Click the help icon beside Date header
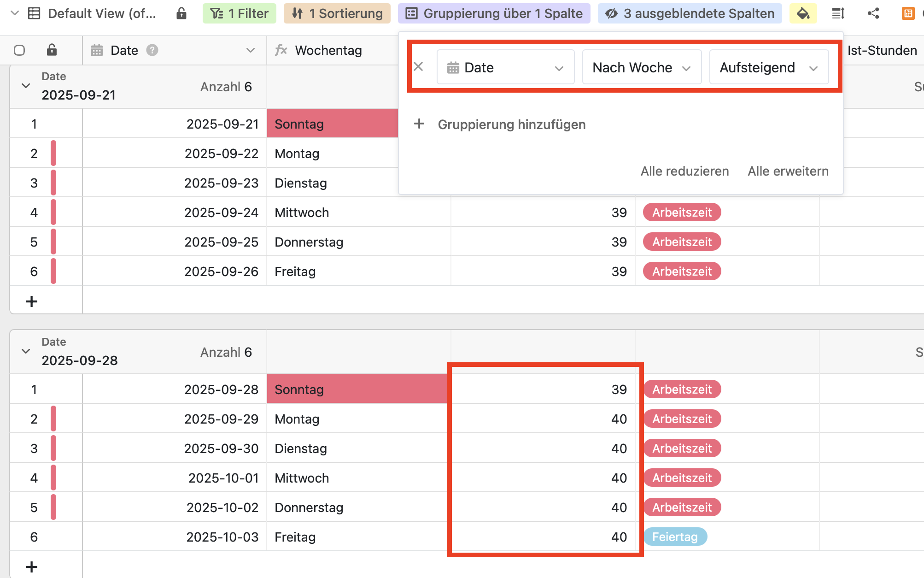The width and height of the screenshot is (924, 578). pos(152,50)
